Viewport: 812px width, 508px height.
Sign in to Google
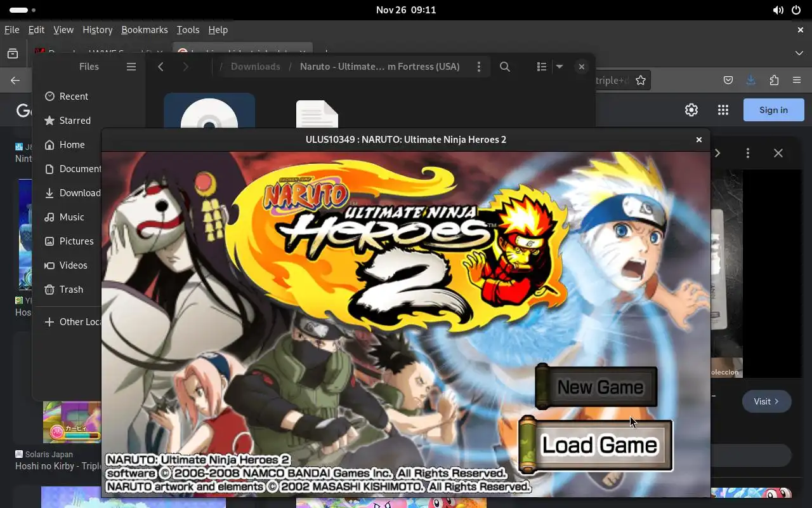(774, 110)
